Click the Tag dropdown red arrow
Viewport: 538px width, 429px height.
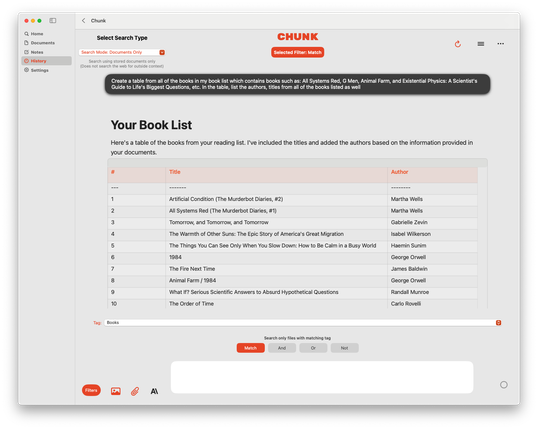[498, 323]
